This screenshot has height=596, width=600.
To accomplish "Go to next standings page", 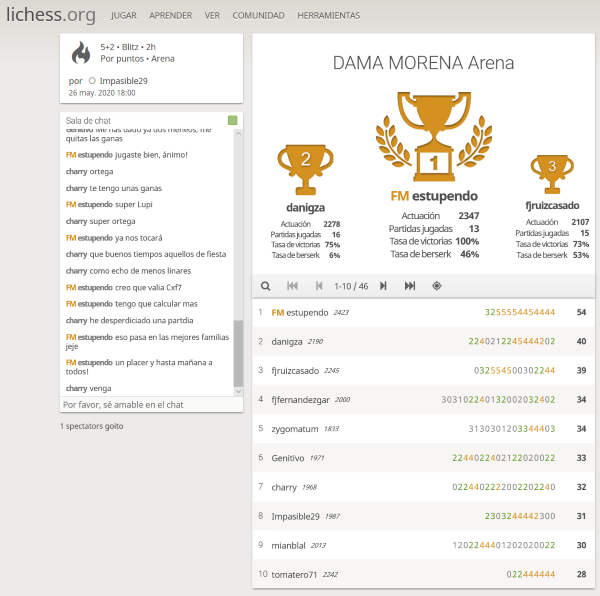I will pos(383,286).
